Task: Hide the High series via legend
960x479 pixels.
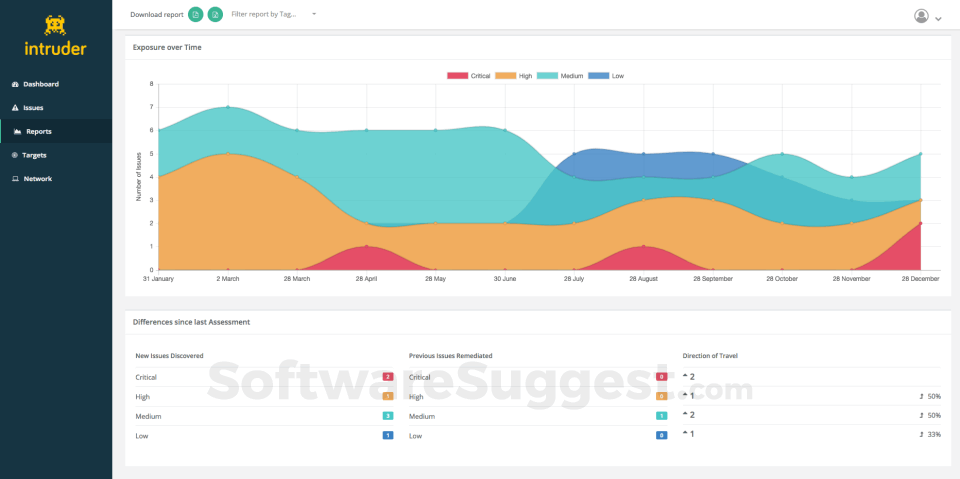Action: [x=514, y=76]
